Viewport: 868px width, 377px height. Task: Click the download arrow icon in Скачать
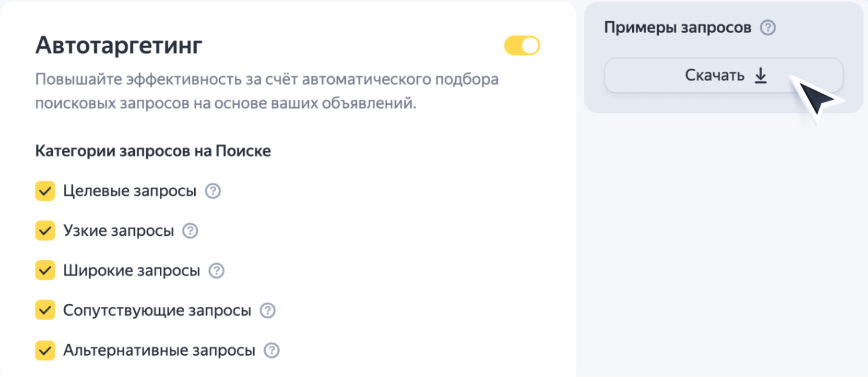760,76
